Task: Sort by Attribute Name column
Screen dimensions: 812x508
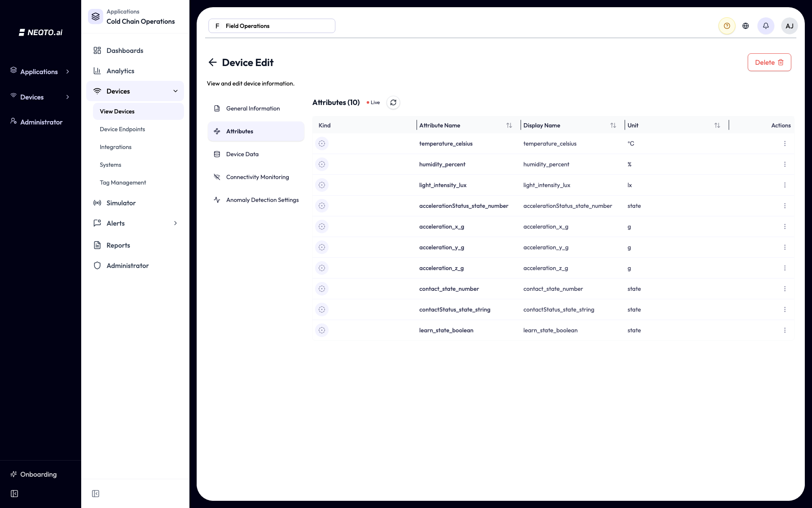Action: pos(509,125)
